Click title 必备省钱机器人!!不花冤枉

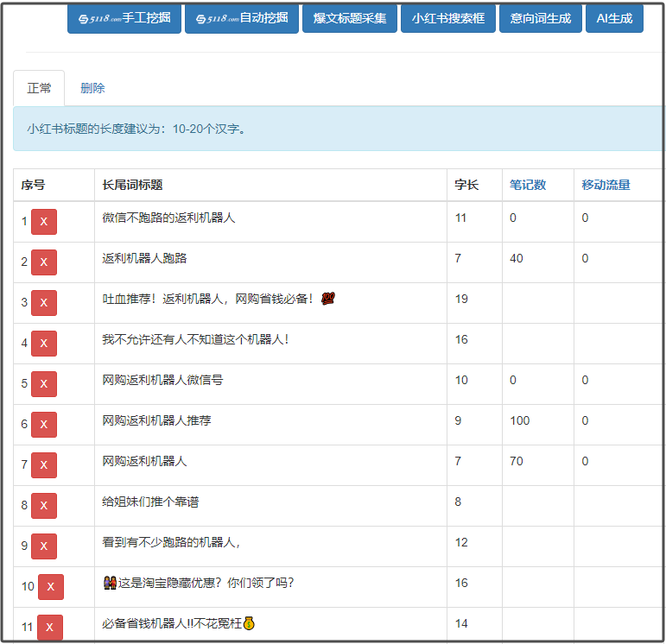pos(172,623)
